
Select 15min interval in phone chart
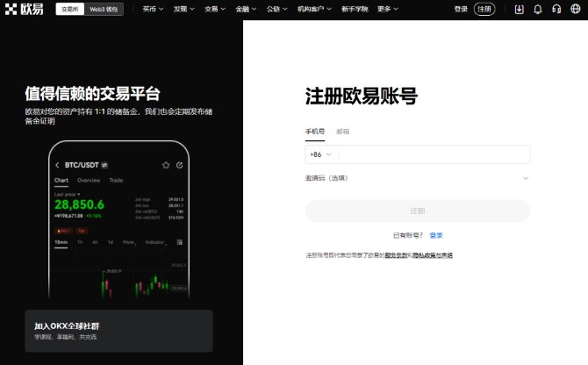tap(61, 242)
